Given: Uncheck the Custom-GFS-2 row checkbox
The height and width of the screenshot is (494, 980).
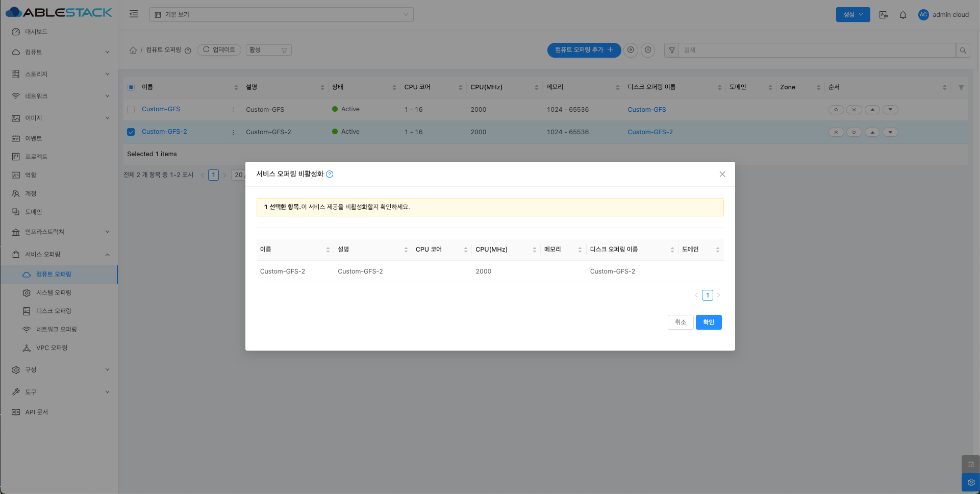Looking at the screenshot, I should 131,132.
